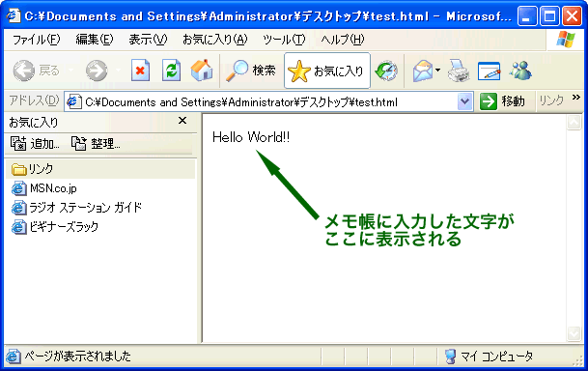Viewport: 588px width, 371px height.
Task: Refresh the page with the green arrows icon
Action: click(171, 71)
